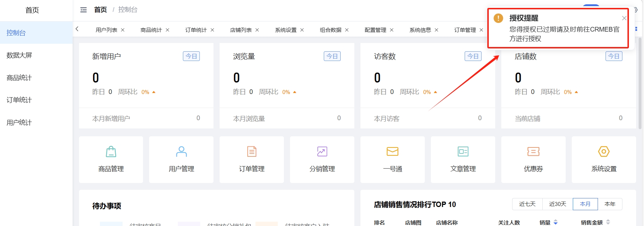Image resolution: width=644 pixels, height=226 pixels.
Task: Open the 文章管理 article icon
Action: [463, 152]
